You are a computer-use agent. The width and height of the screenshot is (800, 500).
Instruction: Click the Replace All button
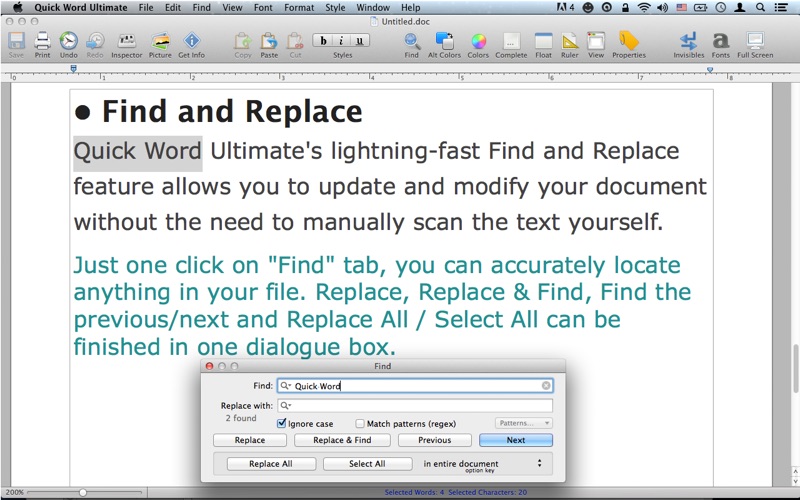click(x=271, y=464)
